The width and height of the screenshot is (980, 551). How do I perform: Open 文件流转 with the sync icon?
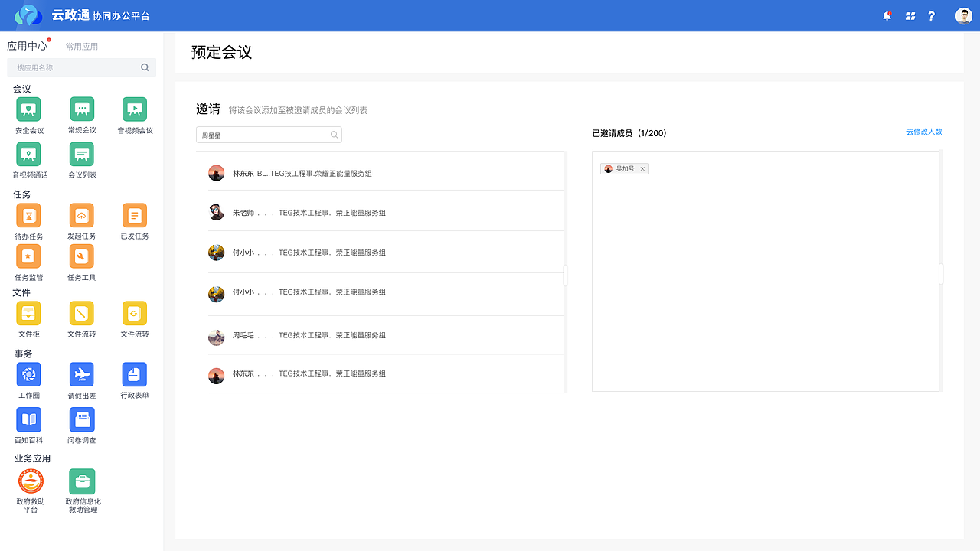tap(135, 313)
